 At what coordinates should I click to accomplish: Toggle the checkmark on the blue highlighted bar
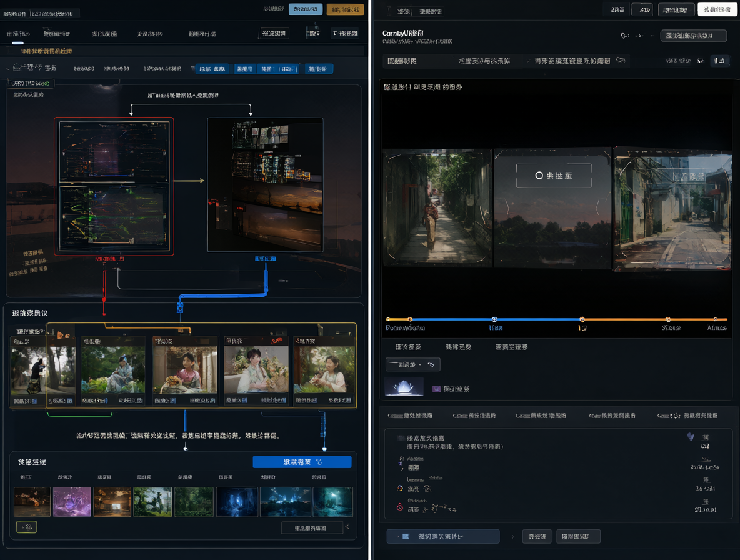click(x=398, y=536)
